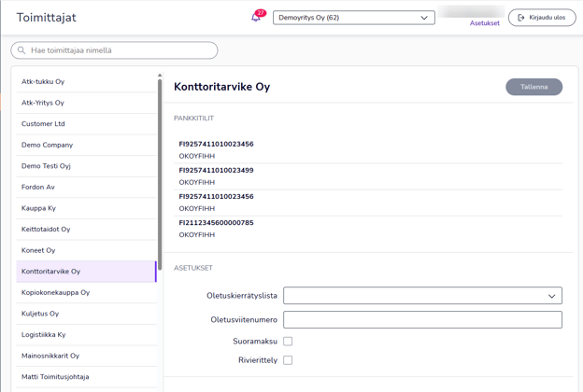Select Atk-tukku Oy from supplier list
This screenshot has width=583, height=392.
[x=43, y=82]
